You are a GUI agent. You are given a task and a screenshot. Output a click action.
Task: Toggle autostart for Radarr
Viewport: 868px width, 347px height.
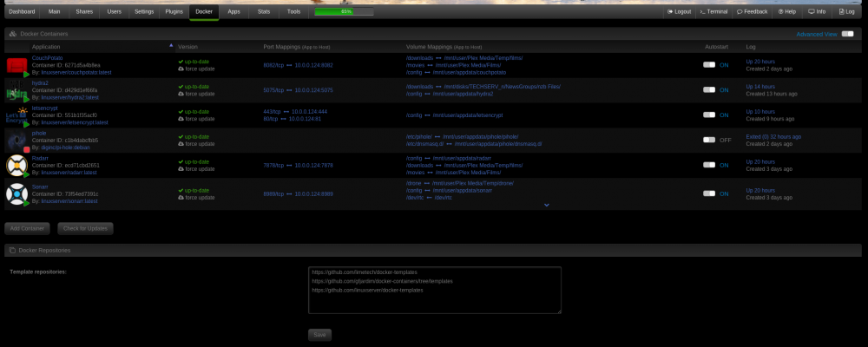(x=709, y=165)
